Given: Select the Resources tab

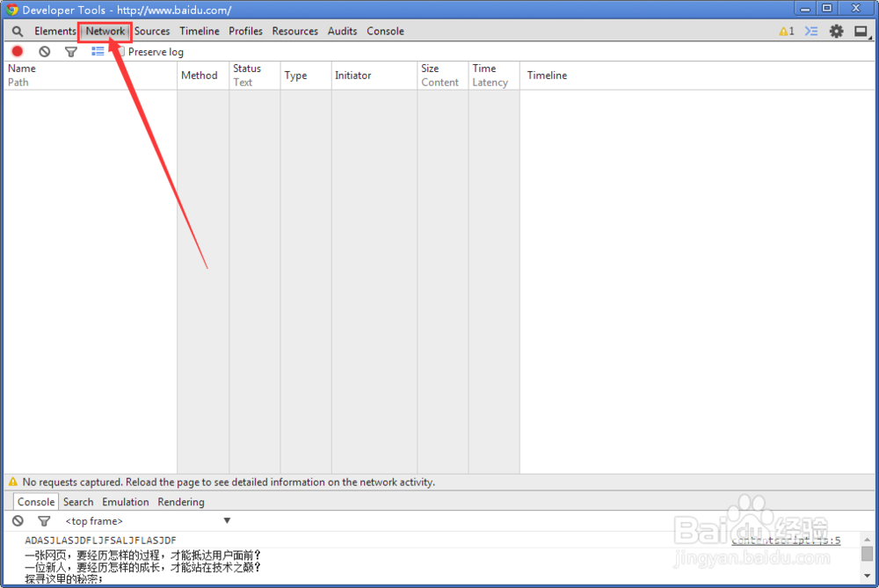Looking at the screenshot, I should pos(294,32).
